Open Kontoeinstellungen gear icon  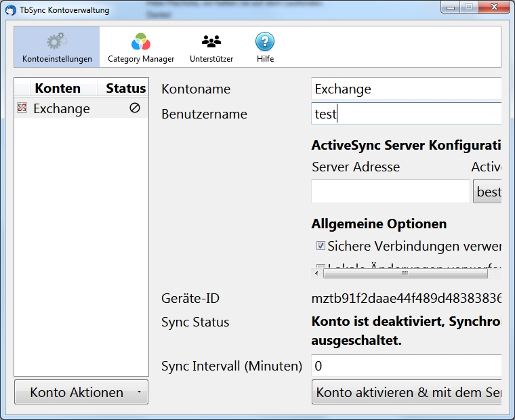(56, 42)
